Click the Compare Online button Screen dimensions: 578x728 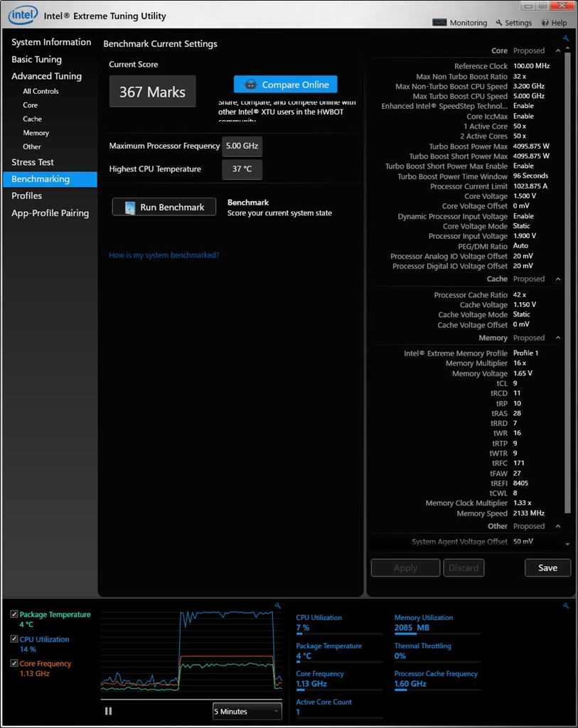(286, 85)
